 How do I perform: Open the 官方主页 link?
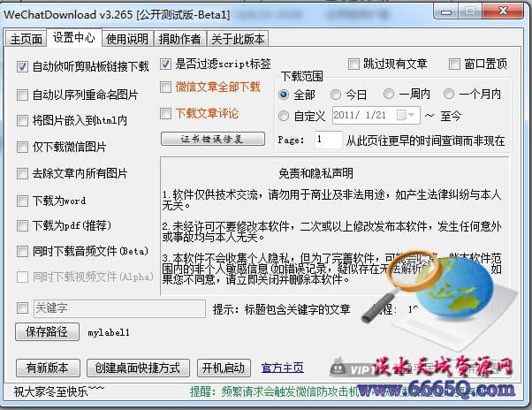(283, 368)
